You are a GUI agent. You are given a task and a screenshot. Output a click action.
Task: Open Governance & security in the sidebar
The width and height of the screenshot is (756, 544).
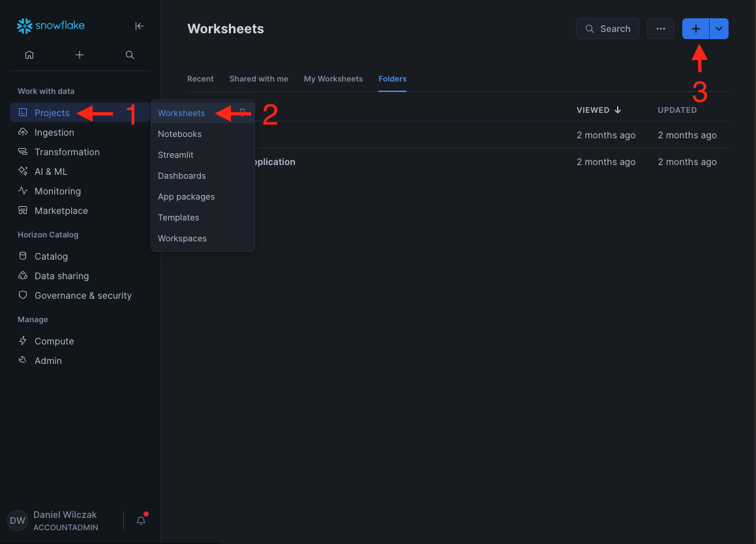click(x=83, y=295)
